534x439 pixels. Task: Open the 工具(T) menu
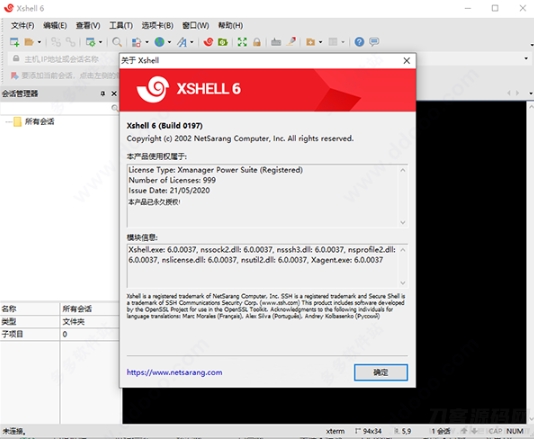[121, 26]
